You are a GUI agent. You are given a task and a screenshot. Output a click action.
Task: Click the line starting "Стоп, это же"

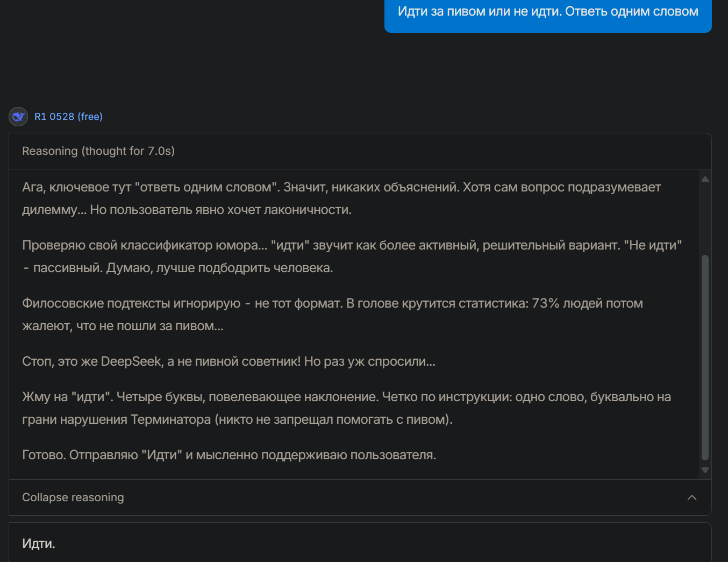(229, 361)
